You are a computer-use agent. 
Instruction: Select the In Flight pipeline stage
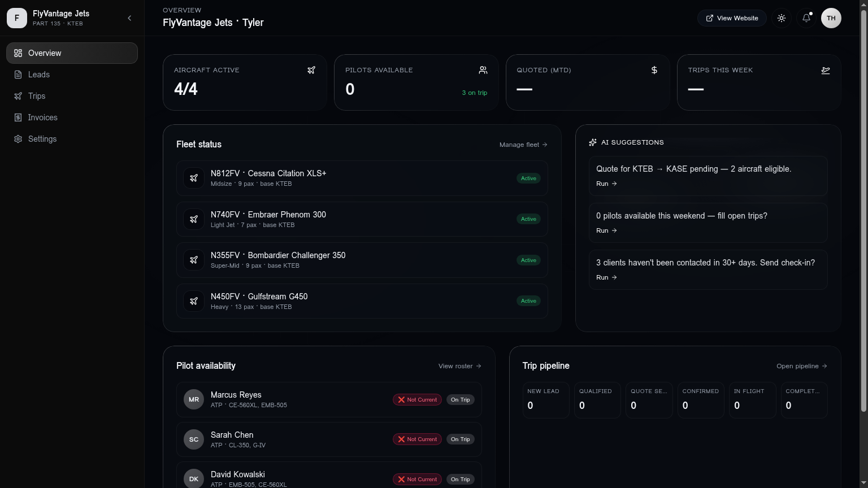tap(753, 400)
